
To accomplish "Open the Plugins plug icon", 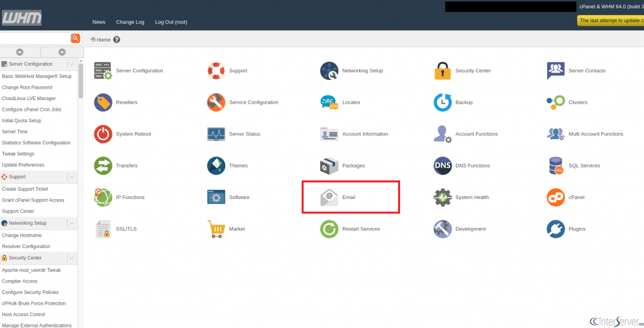I will [x=556, y=229].
